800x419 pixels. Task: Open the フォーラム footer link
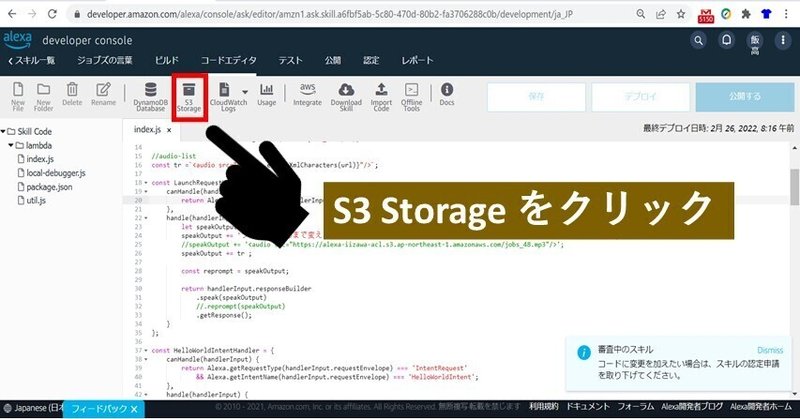(x=636, y=407)
